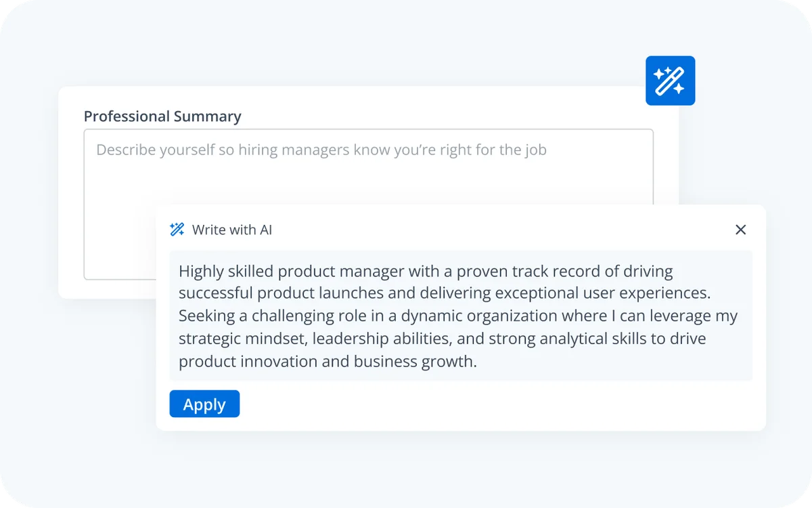Screen dimensions: 812x508
Task: Click the magic wand in the dialog header
Action: (x=177, y=229)
